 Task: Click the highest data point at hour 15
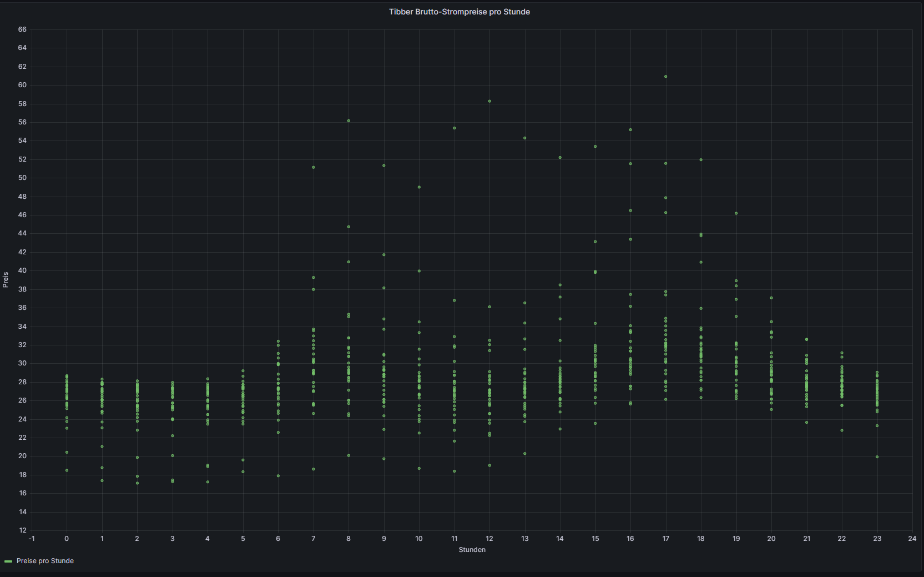click(595, 147)
